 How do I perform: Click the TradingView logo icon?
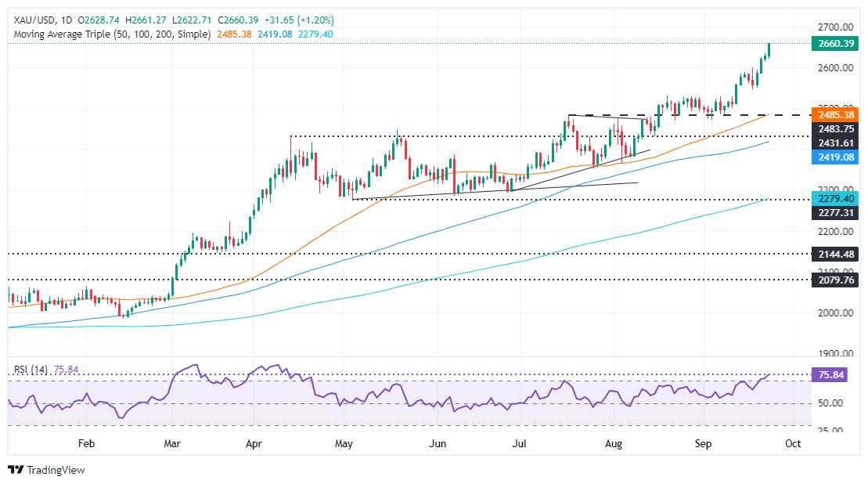[x=16, y=470]
